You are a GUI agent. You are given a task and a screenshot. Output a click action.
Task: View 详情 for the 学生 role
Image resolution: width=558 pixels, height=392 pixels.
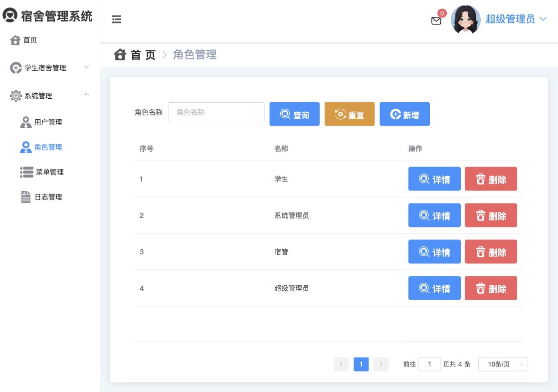434,179
